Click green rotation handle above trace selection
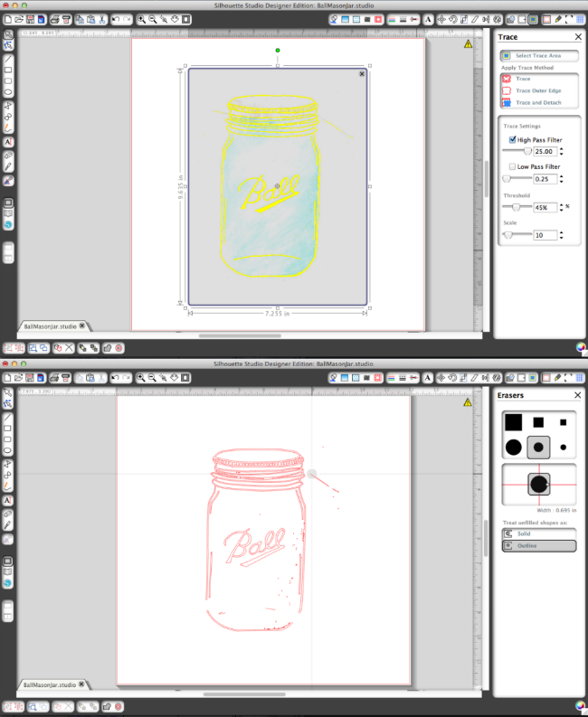 (278, 51)
